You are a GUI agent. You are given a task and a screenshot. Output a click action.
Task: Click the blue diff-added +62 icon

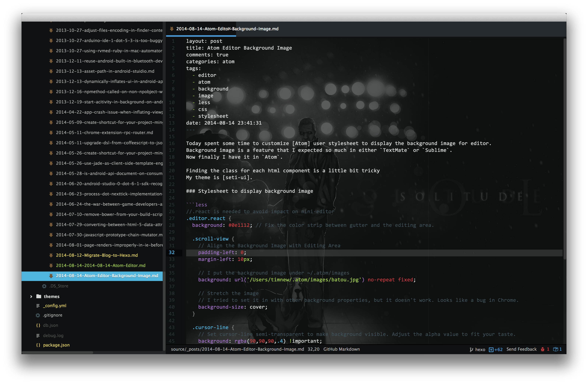tap(491, 349)
